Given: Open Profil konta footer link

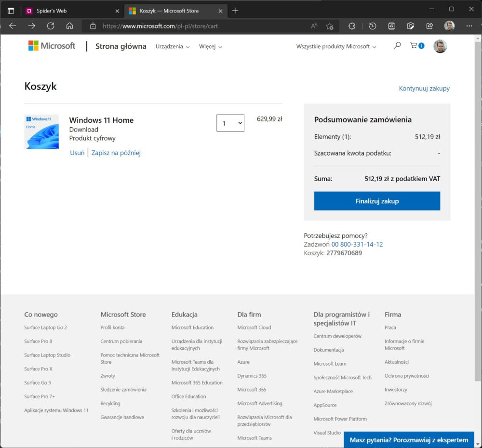Looking at the screenshot, I should tap(112, 328).
